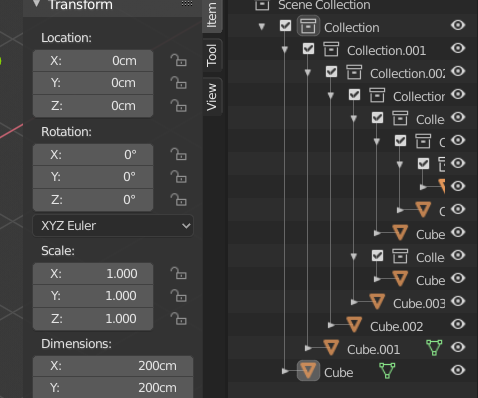The height and width of the screenshot is (398, 478).
Task: Collapse the Transform panel triangle
Action: pos(37,4)
